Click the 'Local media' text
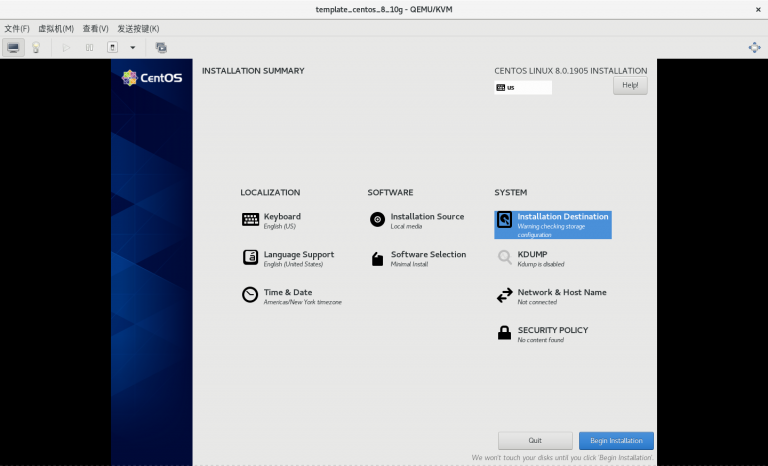This screenshot has width=768, height=466. tap(406, 226)
